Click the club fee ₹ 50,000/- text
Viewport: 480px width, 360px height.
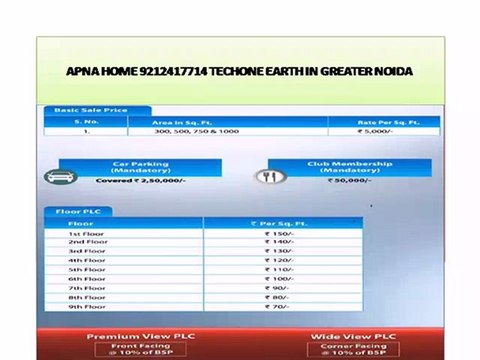pos(349,180)
